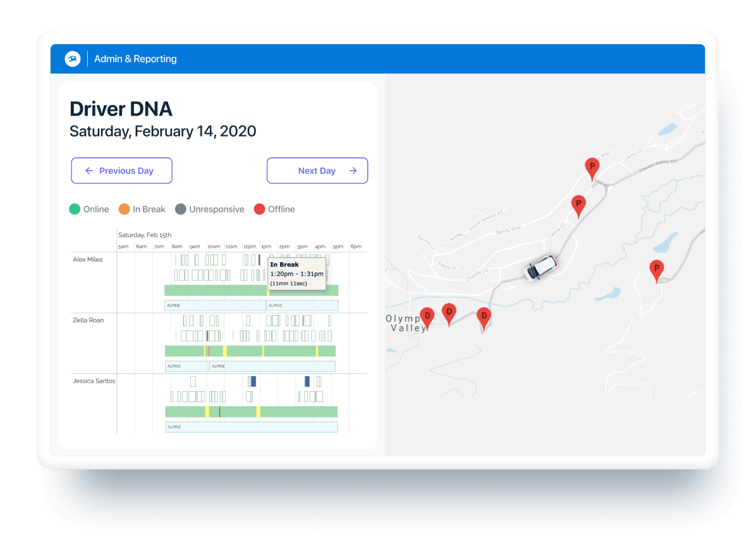Toggle the Unresponsive legend item
The image size is (756, 539).
coord(209,209)
